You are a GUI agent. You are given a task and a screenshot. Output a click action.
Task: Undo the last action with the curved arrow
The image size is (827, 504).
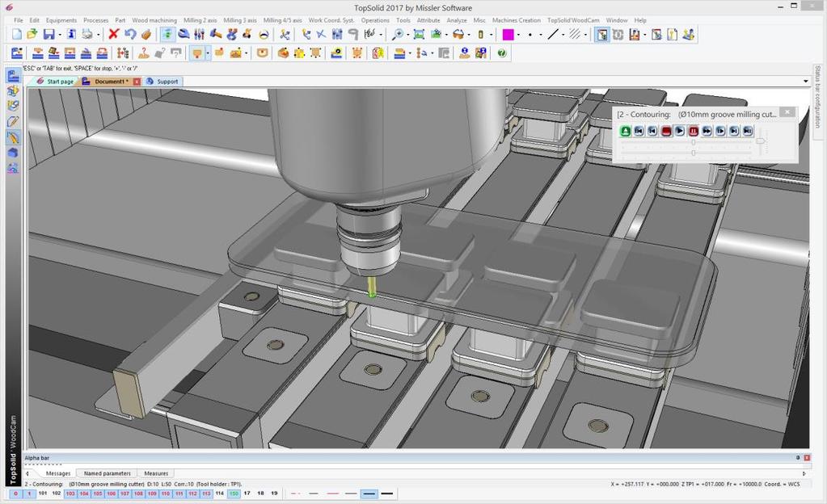coord(129,34)
